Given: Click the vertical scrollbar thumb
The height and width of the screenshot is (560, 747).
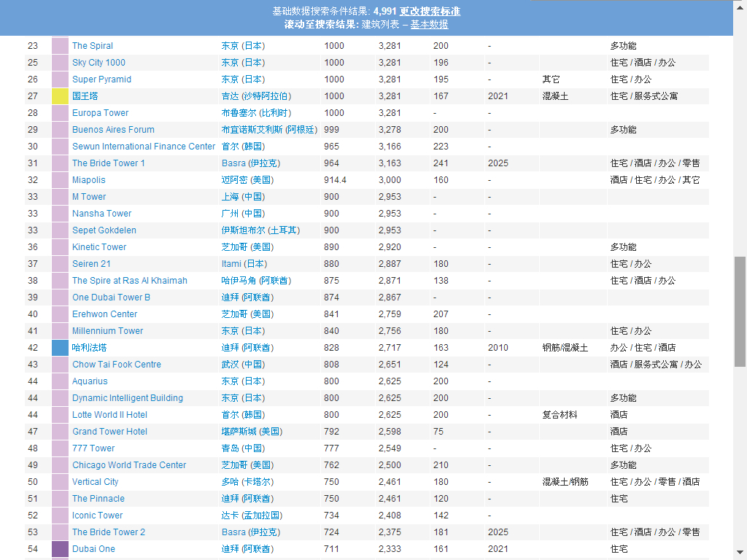Looking at the screenshot, I should [740, 311].
